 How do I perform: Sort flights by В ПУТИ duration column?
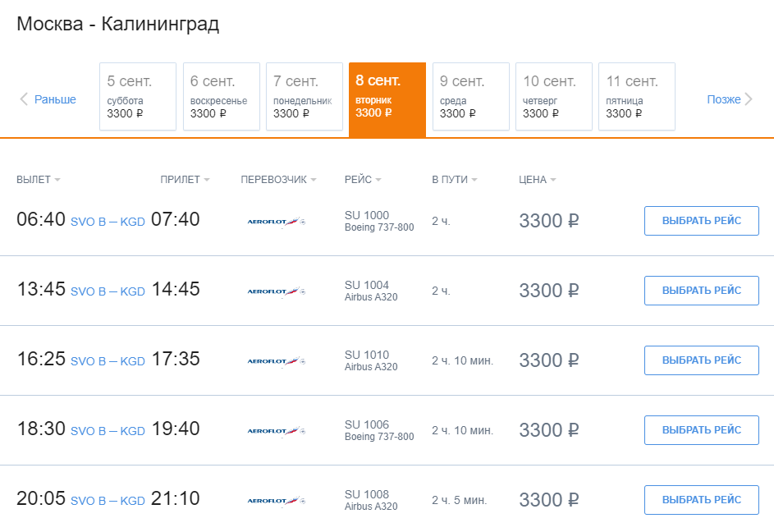click(454, 179)
